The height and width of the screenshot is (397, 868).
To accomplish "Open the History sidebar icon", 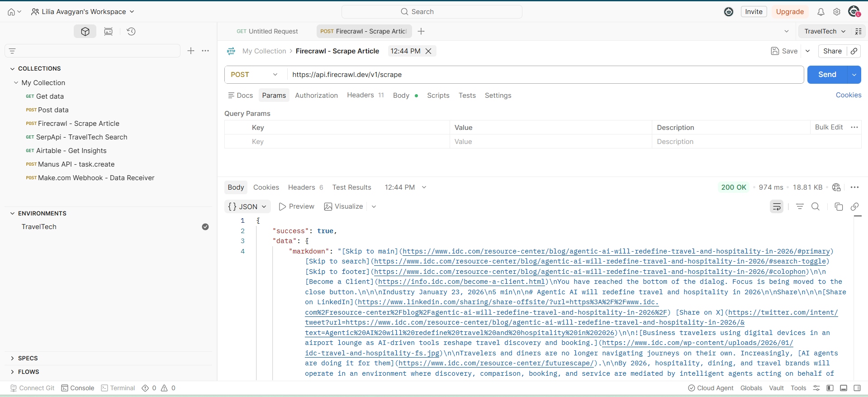I will (131, 31).
